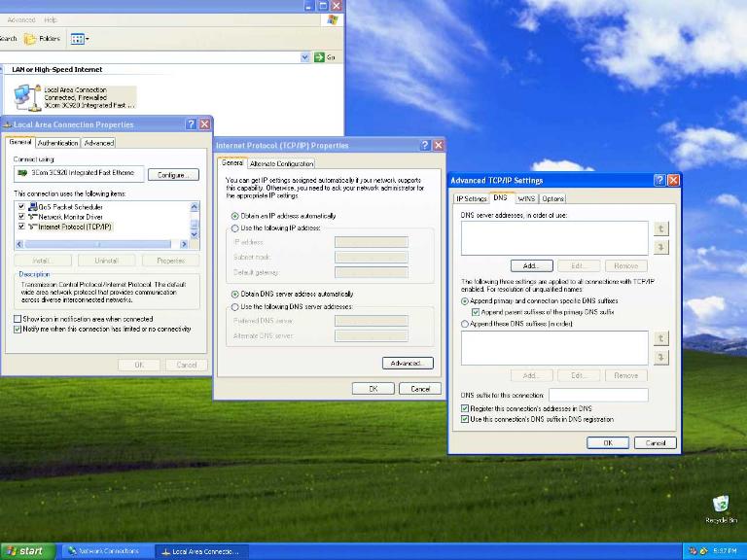
Task: Select Obtain an IP address automatically
Action: [x=234, y=216]
